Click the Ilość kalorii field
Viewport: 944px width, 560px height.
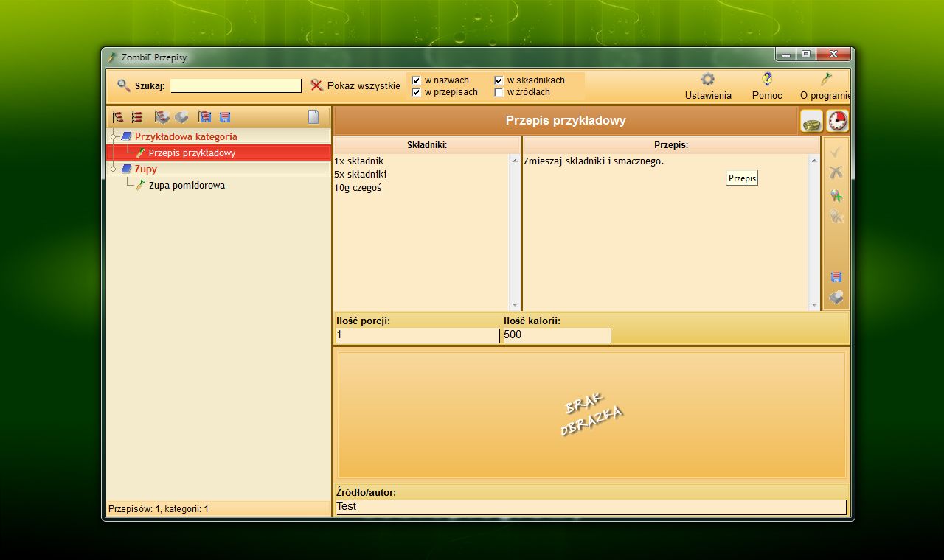pyautogui.click(x=557, y=335)
